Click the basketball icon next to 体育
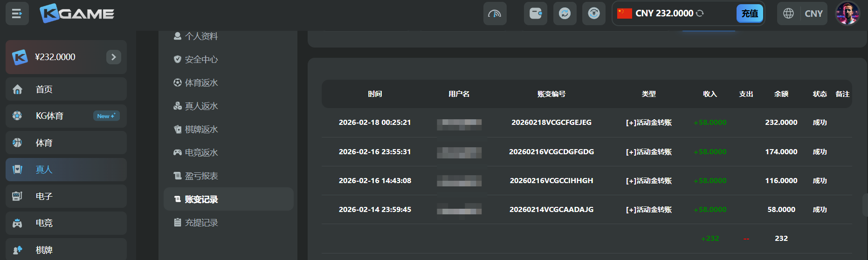This screenshot has width=868, height=260. point(17,143)
